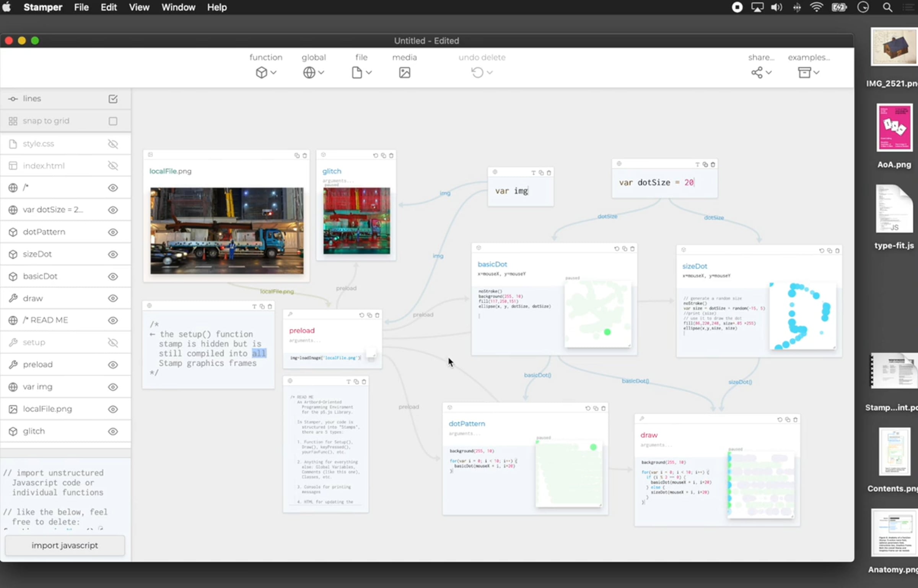
Task: Open the Edit menu
Action: pyautogui.click(x=109, y=7)
